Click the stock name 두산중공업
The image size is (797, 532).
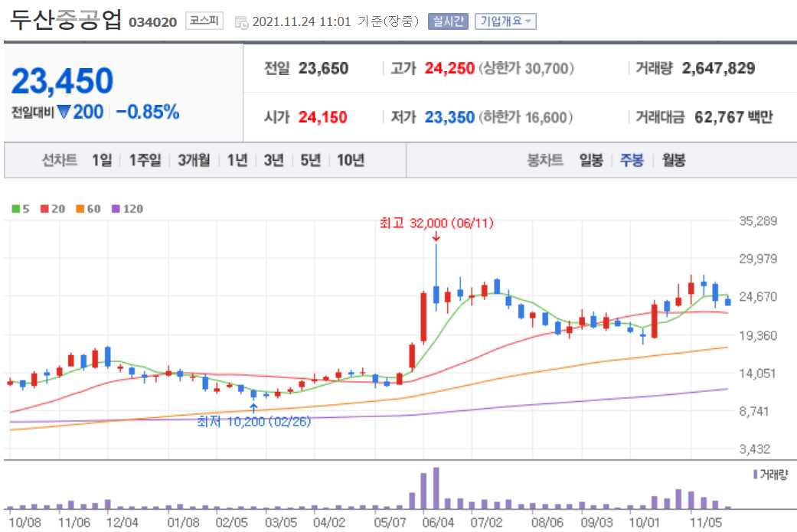click(x=66, y=19)
